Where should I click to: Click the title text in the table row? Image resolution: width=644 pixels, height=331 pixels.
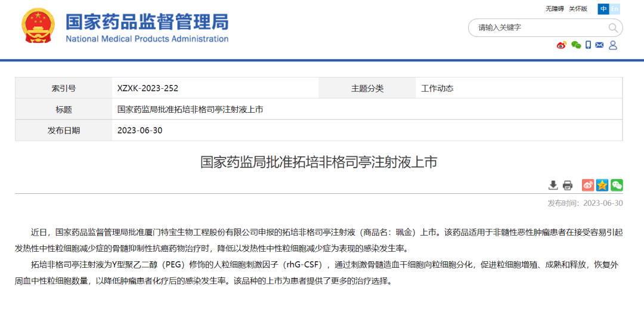[x=190, y=109]
